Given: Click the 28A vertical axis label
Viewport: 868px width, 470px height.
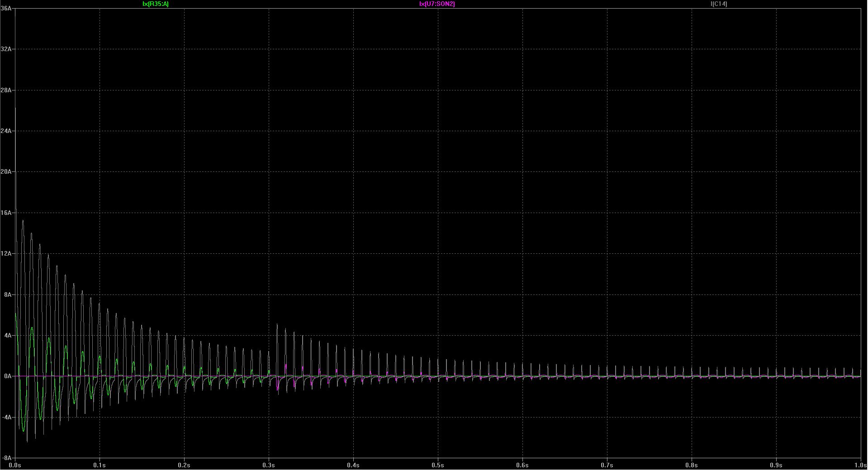Looking at the screenshot, I should [6, 90].
